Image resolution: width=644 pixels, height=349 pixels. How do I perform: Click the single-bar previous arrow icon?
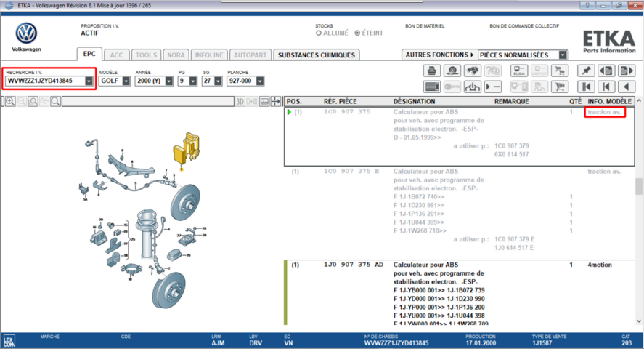pyautogui.click(x=606, y=87)
